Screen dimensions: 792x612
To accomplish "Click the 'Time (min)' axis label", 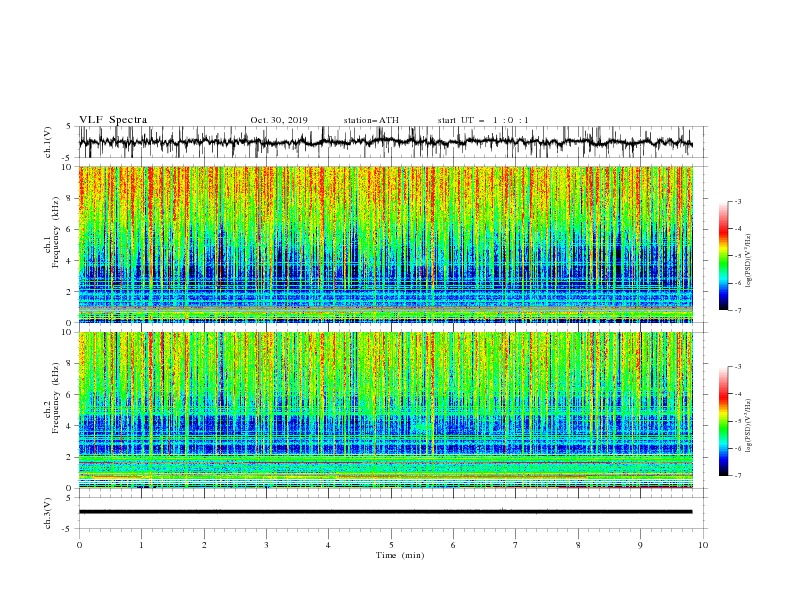I will (400, 555).
